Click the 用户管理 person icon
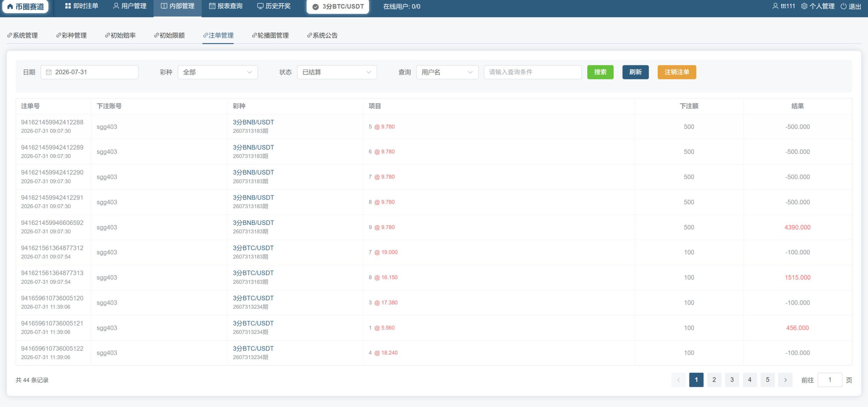 (x=116, y=6)
